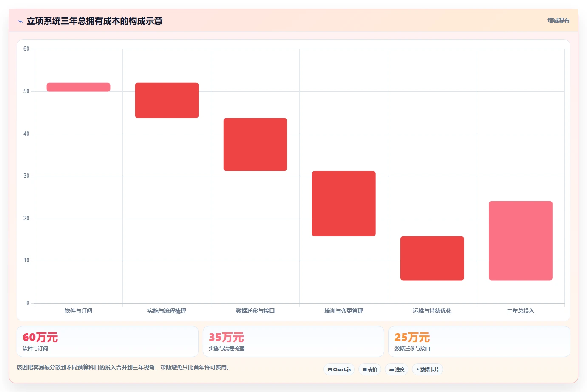Click the y-axis value 10
Viewport: 587px width, 392px height.
click(x=26, y=261)
